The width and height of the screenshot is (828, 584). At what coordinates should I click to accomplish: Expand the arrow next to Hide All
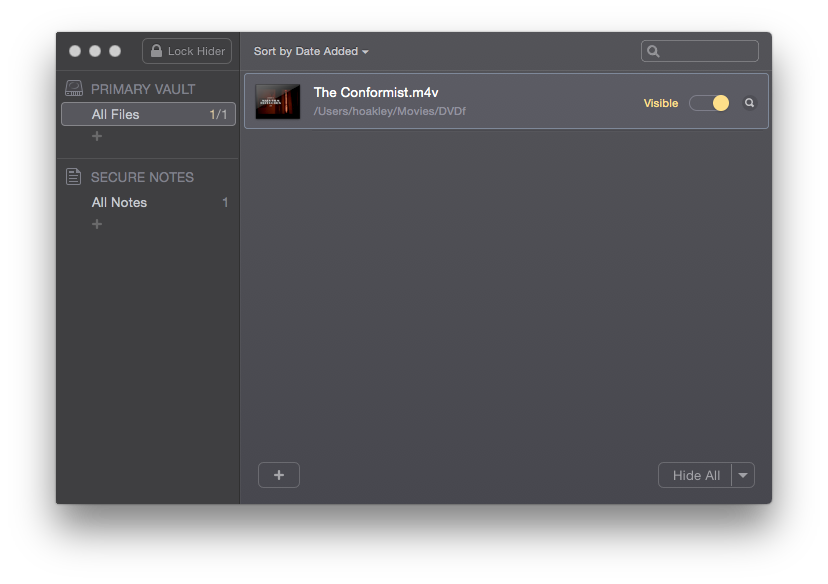pos(743,475)
